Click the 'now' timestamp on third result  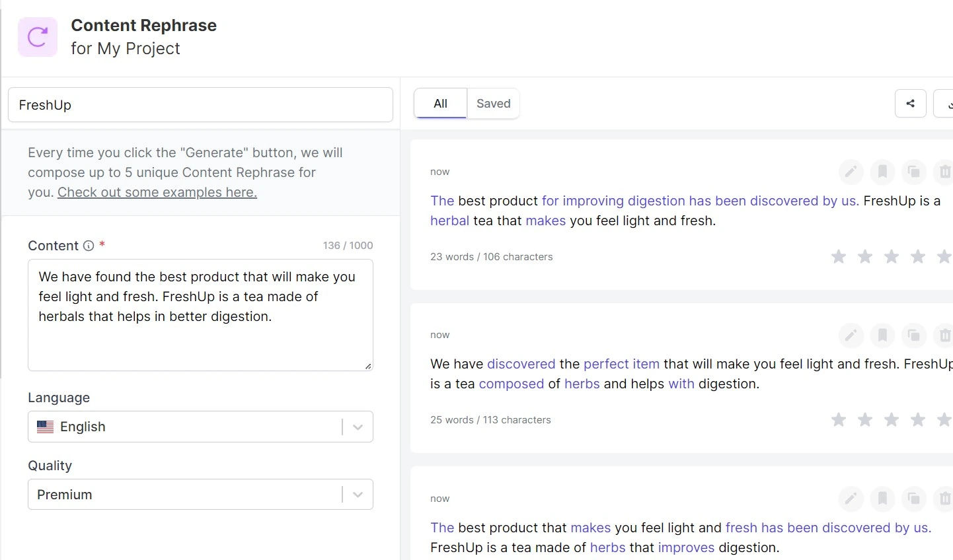coord(439,499)
